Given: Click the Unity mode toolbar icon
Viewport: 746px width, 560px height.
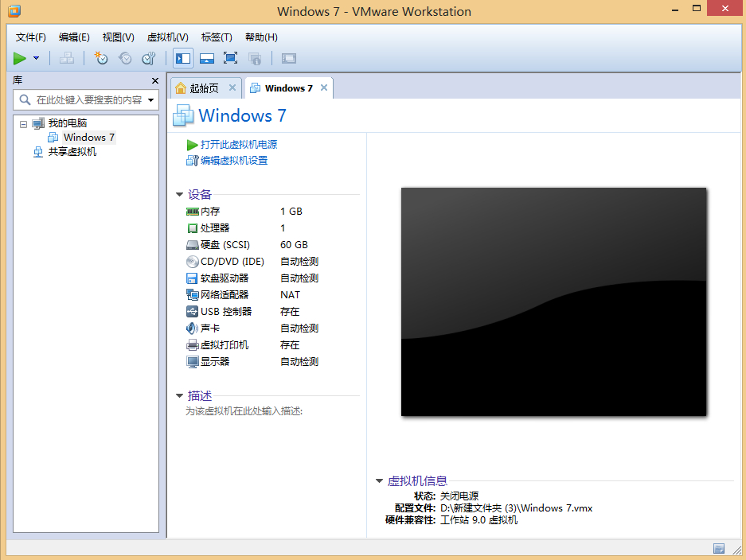Looking at the screenshot, I should (x=255, y=59).
